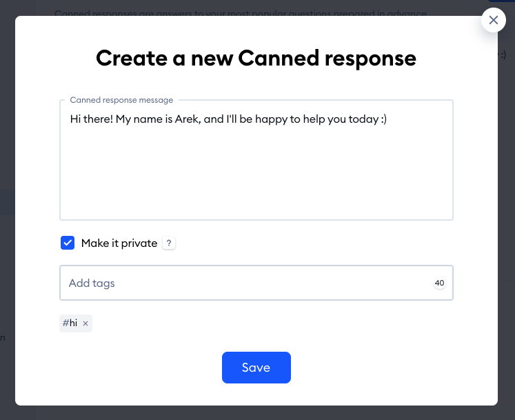Open the help tooltip beside Make it private
The width and height of the screenshot is (515, 420).
169,243
